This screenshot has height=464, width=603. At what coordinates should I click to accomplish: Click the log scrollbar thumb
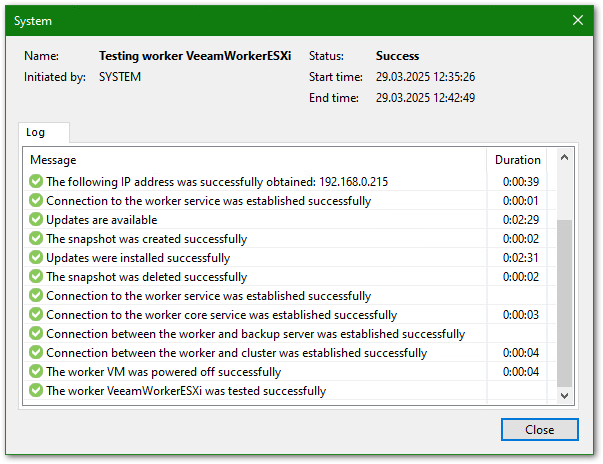pos(565,300)
